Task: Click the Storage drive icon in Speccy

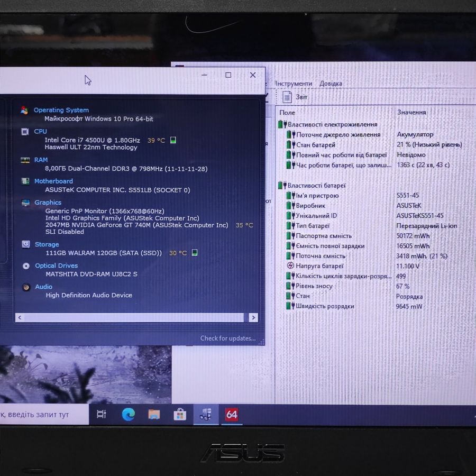Action: point(26,244)
